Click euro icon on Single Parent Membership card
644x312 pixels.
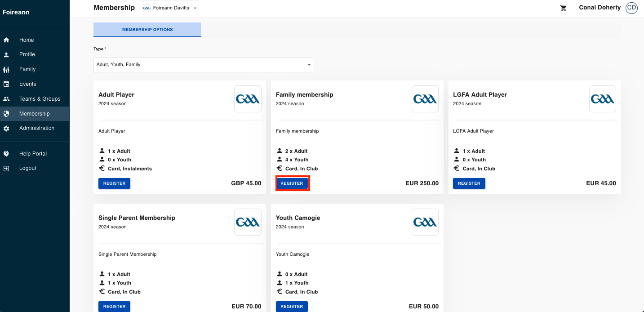coord(102,292)
